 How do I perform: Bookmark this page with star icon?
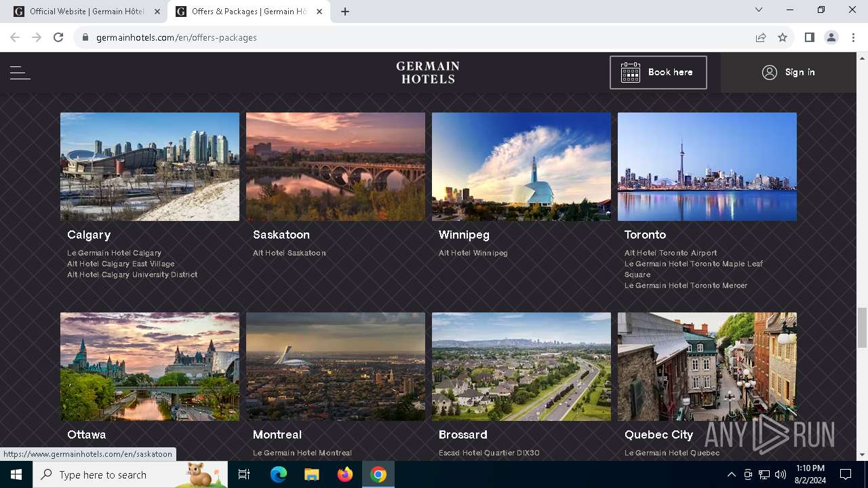(783, 37)
